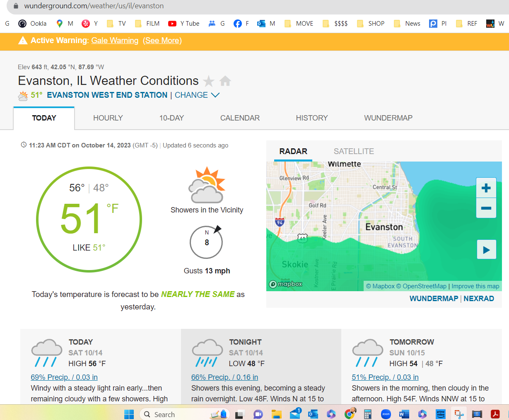Switch to the 10-DAY tab

[171, 118]
